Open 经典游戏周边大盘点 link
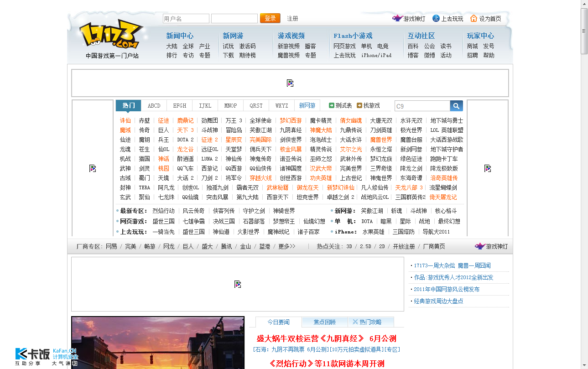Screen dimensions: 588x369 [x=438, y=301]
